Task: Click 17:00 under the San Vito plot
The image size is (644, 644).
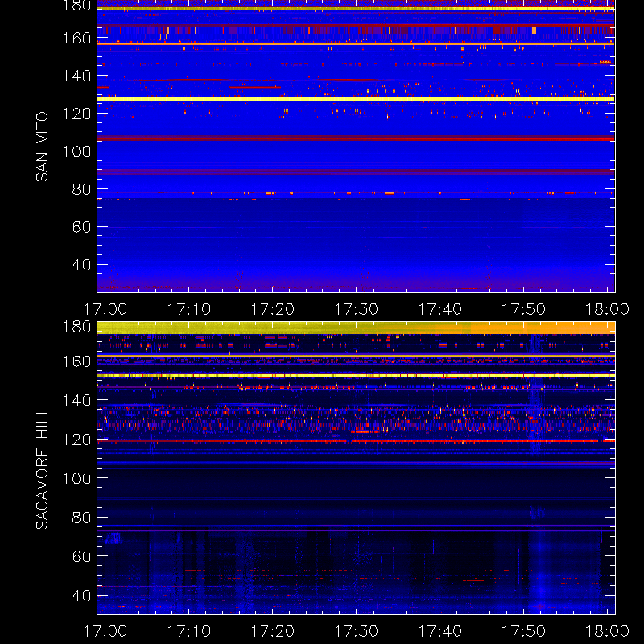Action: tap(105, 309)
